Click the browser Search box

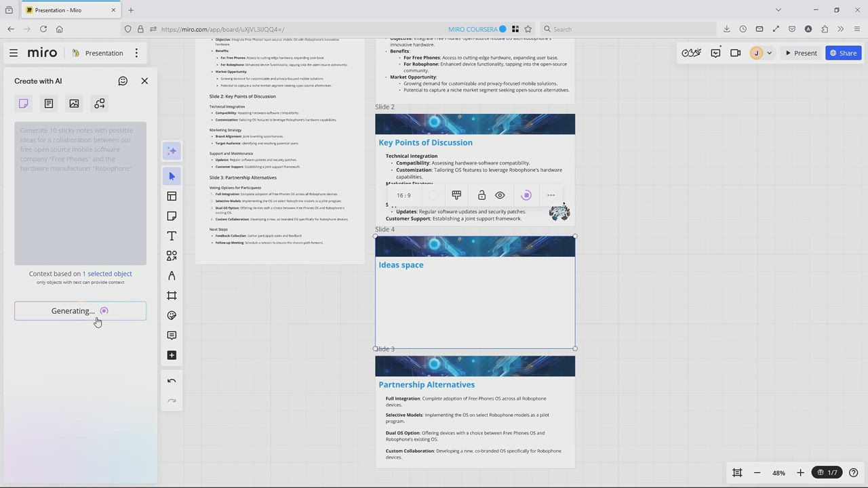point(627,29)
